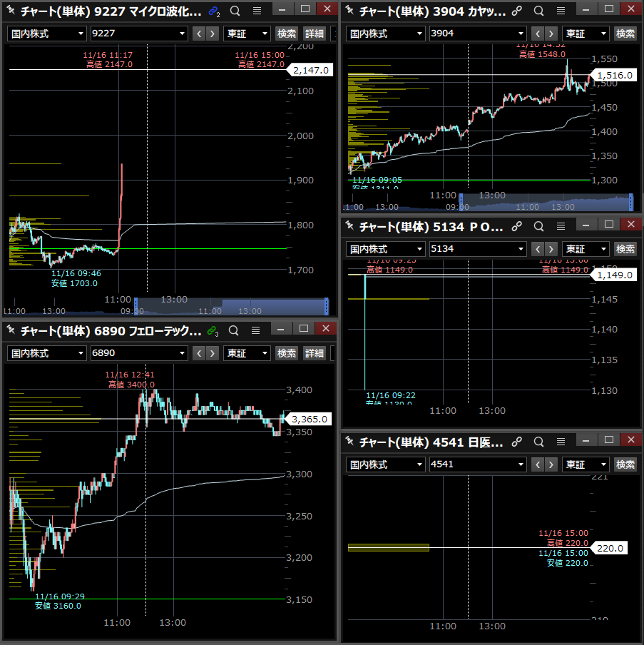This screenshot has height=645, width=644.
Task: Click the blue link group icon on 9227 chart
Action: click(x=213, y=11)
